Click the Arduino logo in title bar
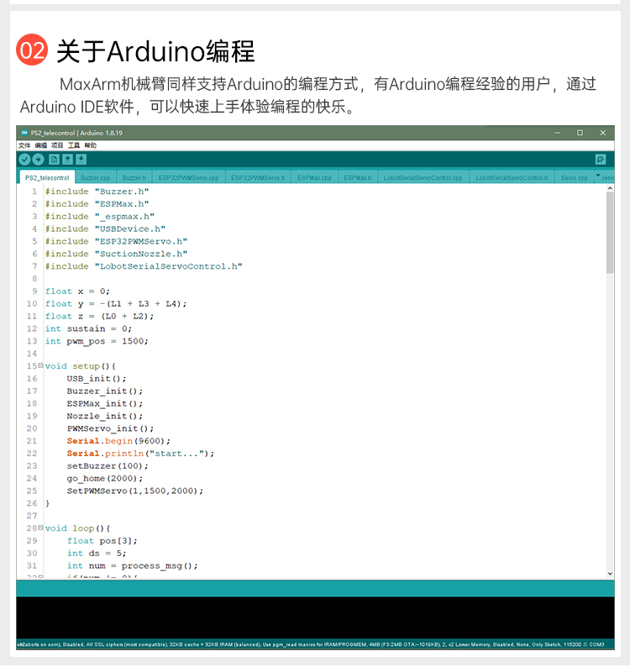Image resolution: width=630 pixels, height=672 pixels. [24, 133]
